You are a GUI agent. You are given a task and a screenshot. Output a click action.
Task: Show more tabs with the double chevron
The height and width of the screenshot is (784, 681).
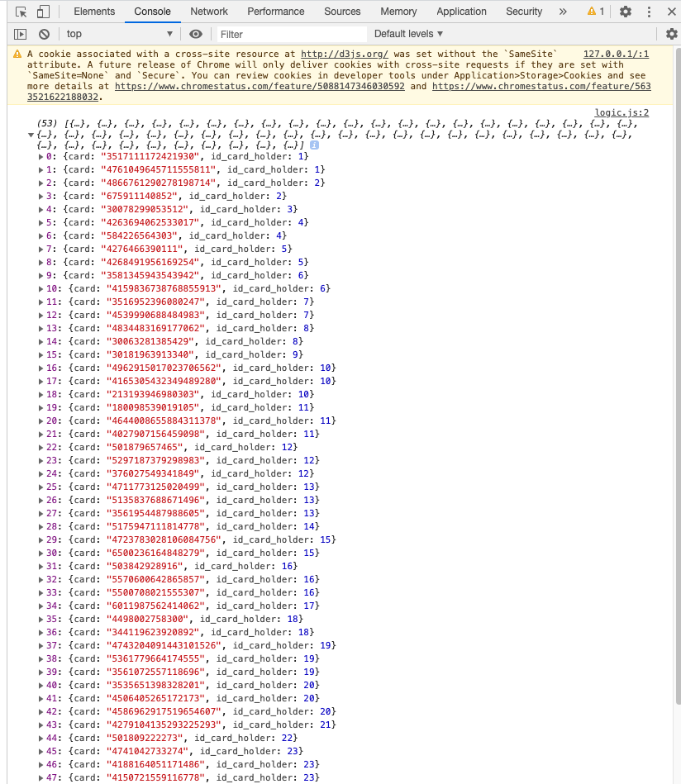point(563,12)
